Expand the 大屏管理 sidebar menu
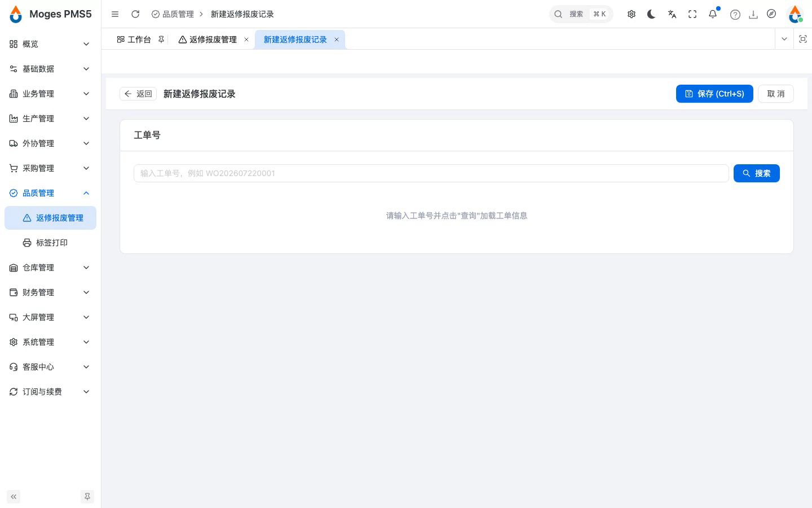This screenshot has width=812, height=508. click(x=50, y=317)
